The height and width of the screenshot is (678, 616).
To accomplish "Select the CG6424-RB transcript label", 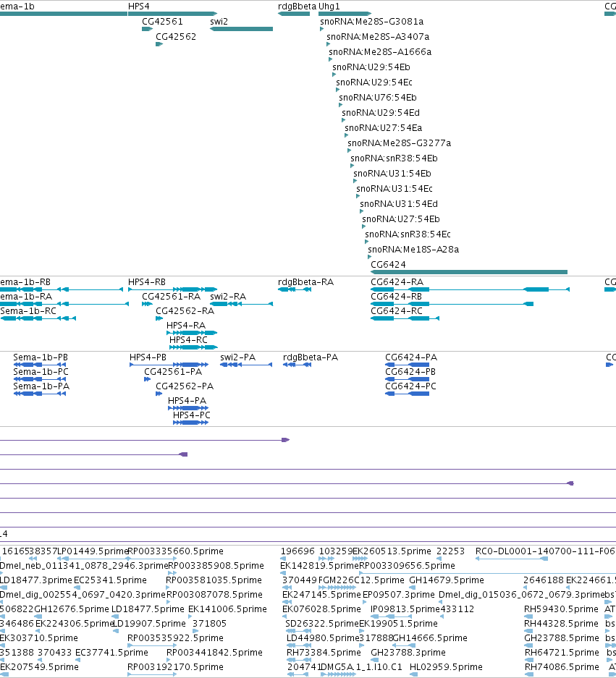I will click(x=396, y=297).
